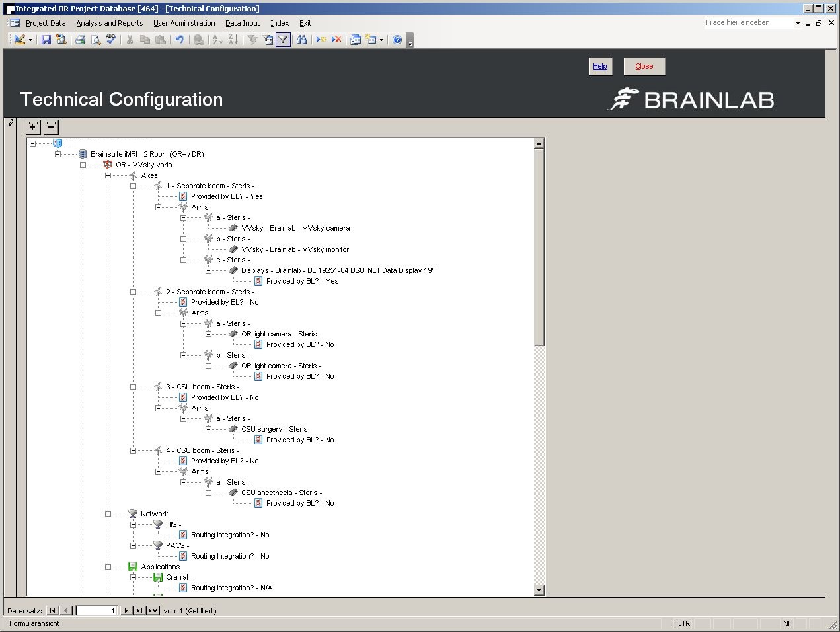Collapse the PACS tree node

pyautogui.click(x=133, y=545)
